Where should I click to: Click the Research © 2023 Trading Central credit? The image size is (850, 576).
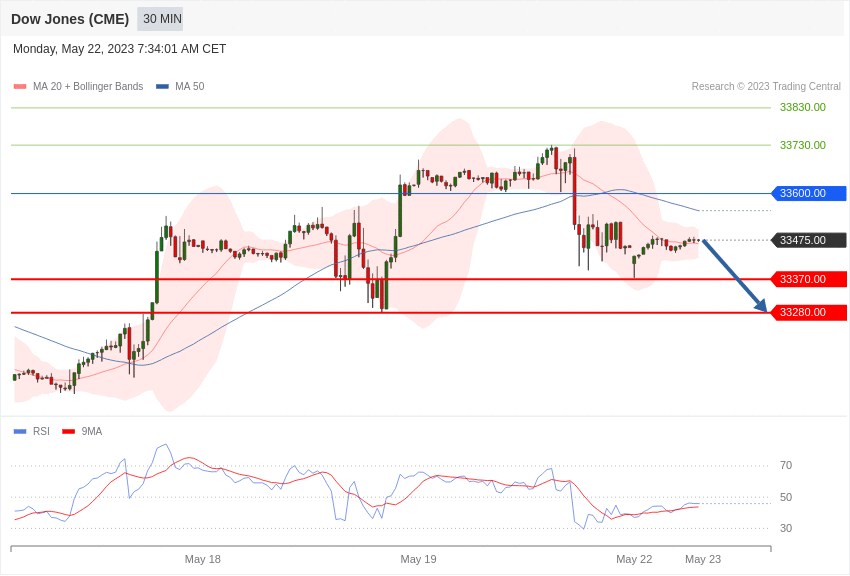766,86
